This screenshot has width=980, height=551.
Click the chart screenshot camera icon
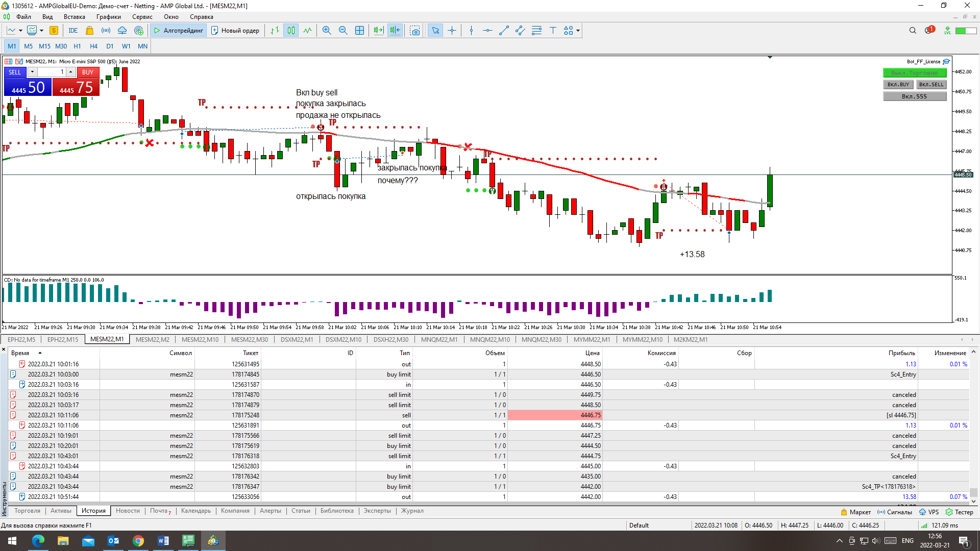tap(415, 31)
